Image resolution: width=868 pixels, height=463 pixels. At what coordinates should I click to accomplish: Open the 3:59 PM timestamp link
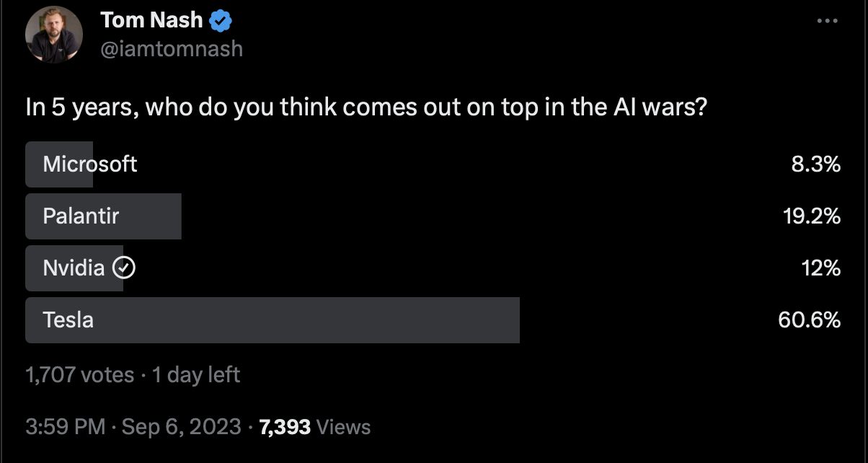coord(66,427)
